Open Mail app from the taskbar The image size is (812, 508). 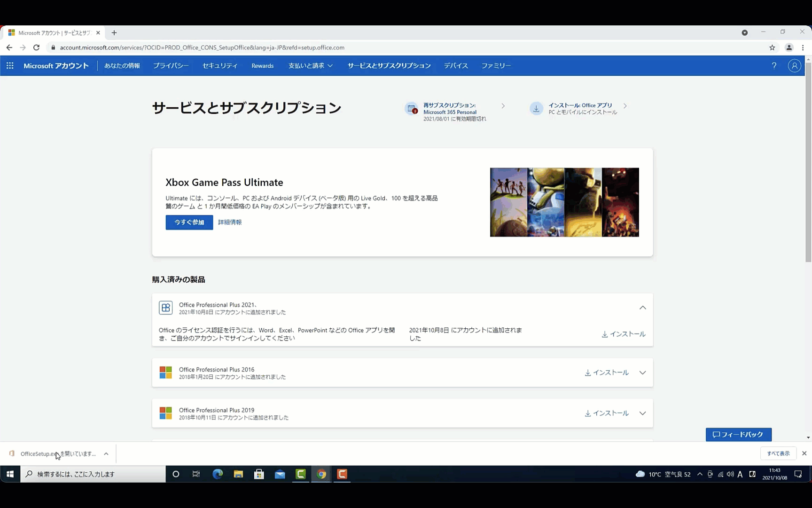pyautogui.click(x=280, y=474)
